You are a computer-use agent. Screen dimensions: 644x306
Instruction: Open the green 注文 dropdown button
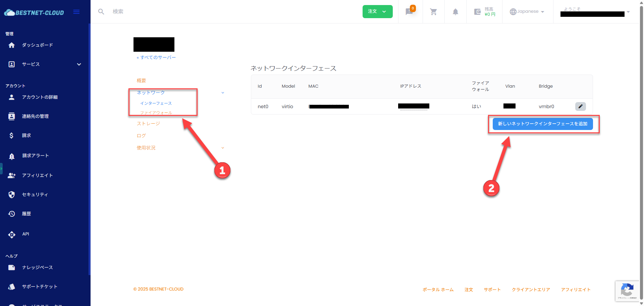(377, 11)
